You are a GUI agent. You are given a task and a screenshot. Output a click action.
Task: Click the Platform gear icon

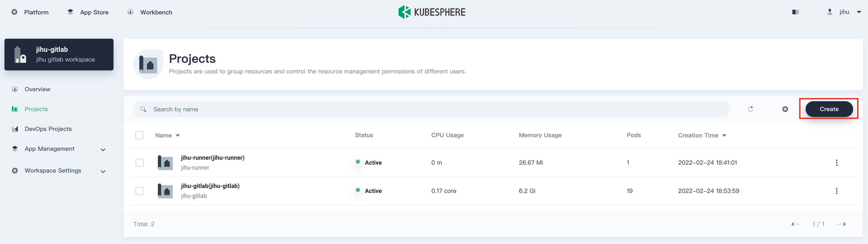point(14,12)
